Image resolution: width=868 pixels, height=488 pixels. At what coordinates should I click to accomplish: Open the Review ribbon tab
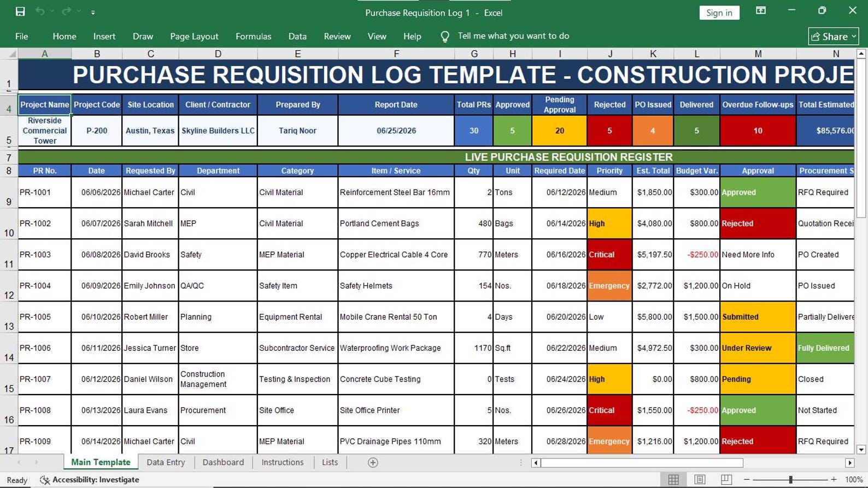pos(337,37)
